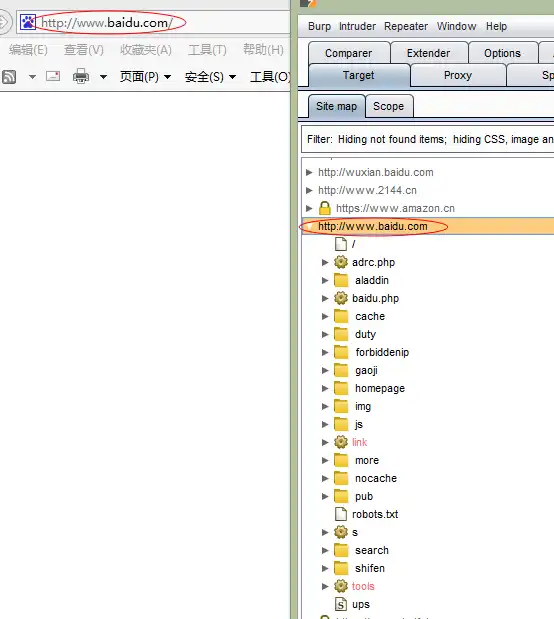The width and height of the screenshot is (554, 619).
Task: Select the ups script file icon
Action: (x=341, y=604)
